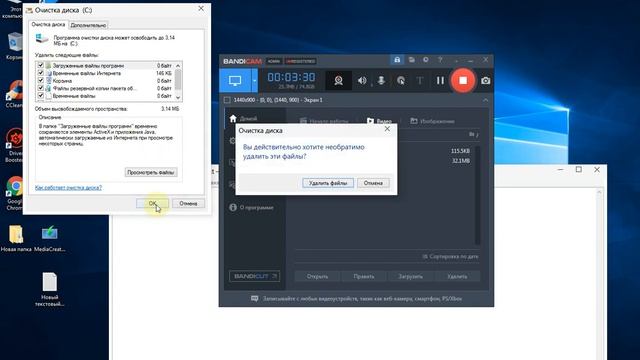640x360 pixels.
Task: Uncheck Downloaded program files checkbox
Action: [x=40, y=65]
